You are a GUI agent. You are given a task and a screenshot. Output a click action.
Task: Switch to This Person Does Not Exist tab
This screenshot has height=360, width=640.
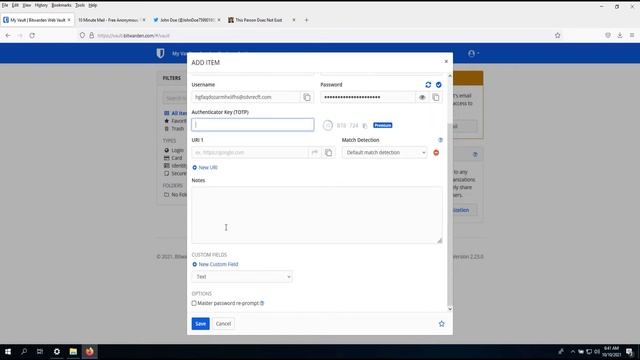(261, 20)
